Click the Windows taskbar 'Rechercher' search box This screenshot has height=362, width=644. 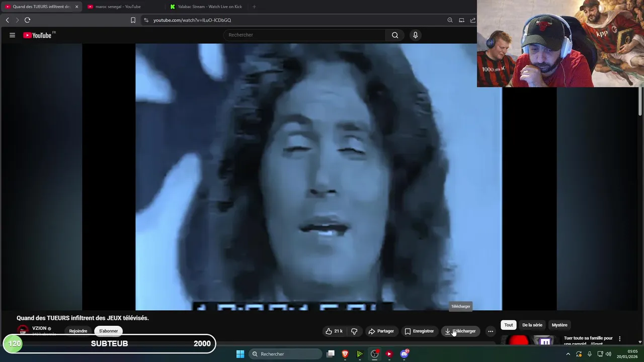[286, 354]
